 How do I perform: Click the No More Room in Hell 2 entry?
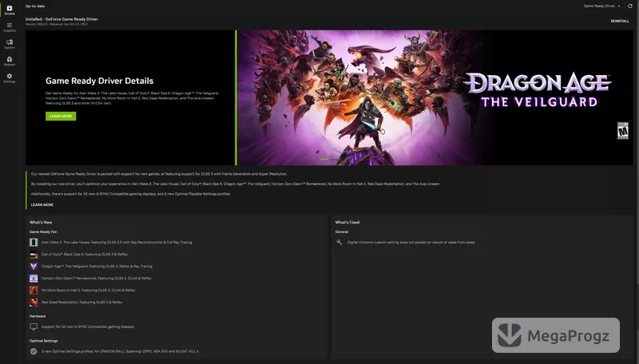[x=89, y=291]
